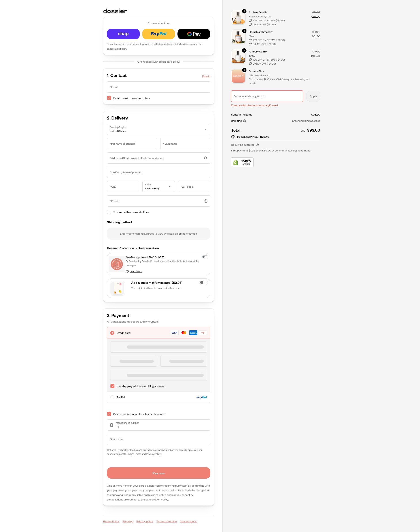Click the Phone field help icon
Image resolution: width=420 pixels, height=532 pixels.
205,201
